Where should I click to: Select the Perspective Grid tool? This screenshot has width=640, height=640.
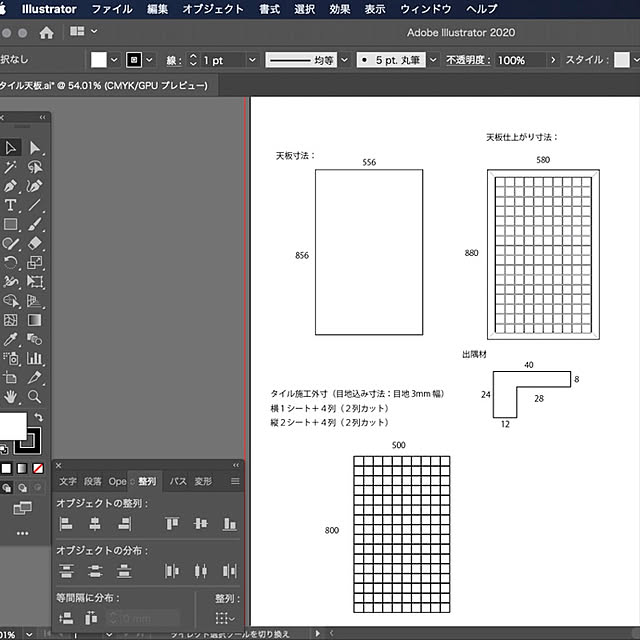[35, 301]
